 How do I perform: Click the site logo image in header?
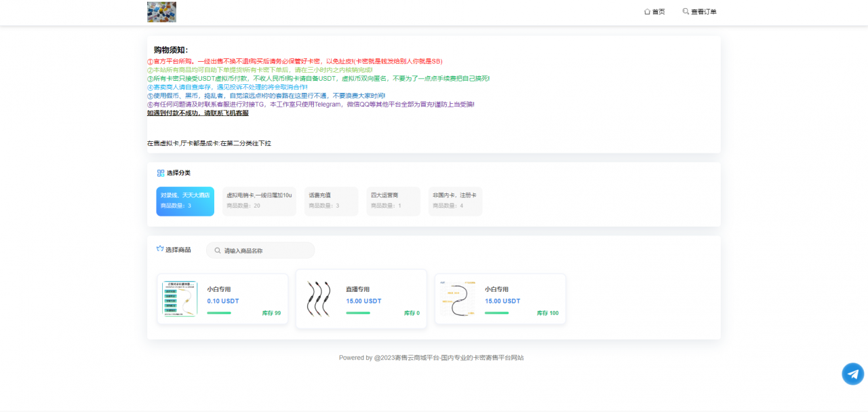click(x=161, y=12)
